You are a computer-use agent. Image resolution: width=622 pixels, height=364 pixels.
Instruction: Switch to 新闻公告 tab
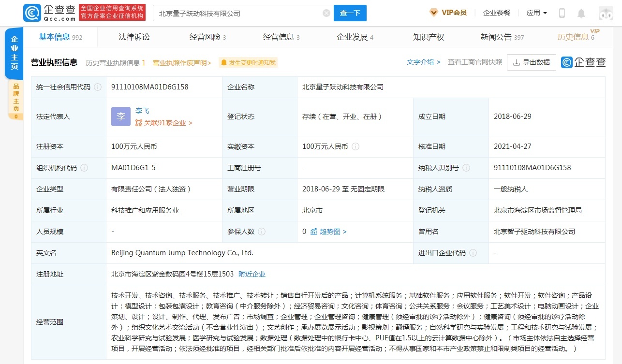pyautogui.click(x=502, y=37)
